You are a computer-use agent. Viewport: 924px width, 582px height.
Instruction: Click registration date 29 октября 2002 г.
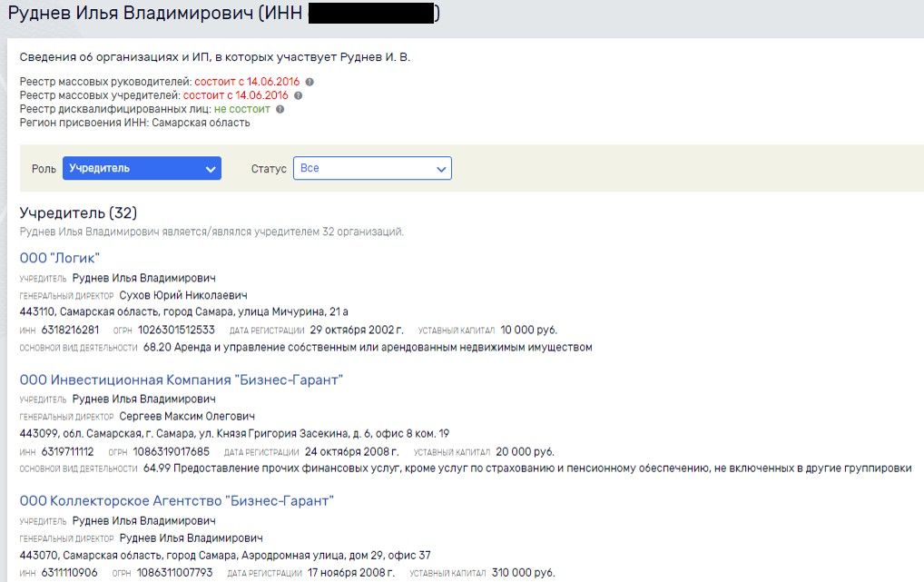(x=357, y=330)
